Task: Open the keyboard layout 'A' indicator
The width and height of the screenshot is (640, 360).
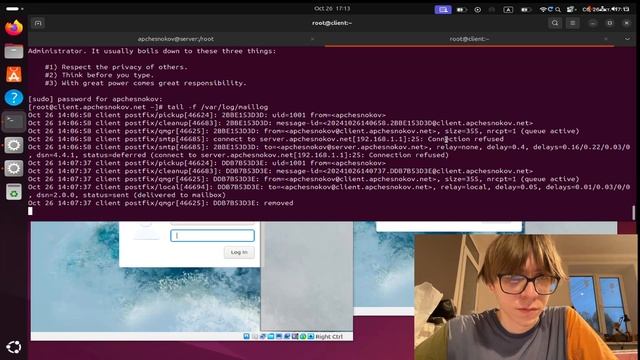Action: point(508,9)
